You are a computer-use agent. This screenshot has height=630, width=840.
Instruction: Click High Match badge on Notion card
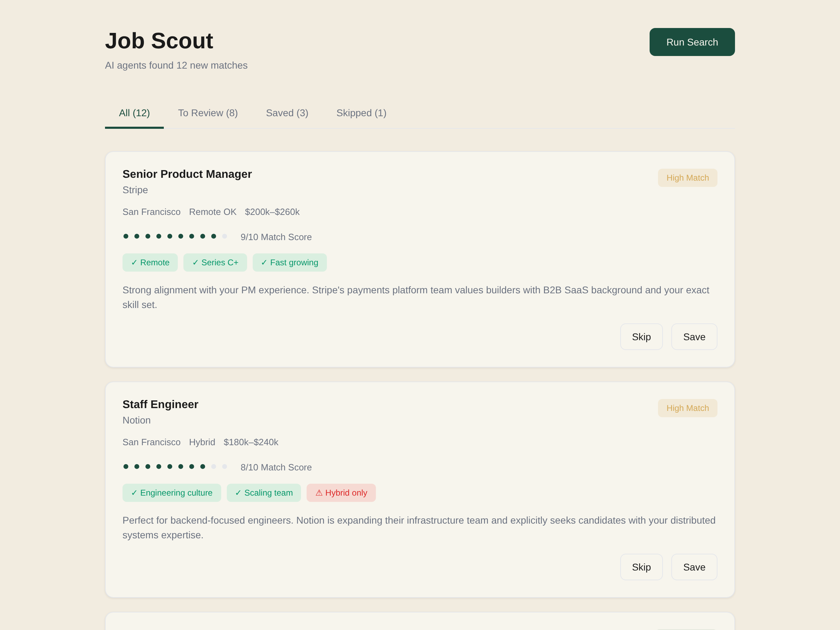click(687, 408)
